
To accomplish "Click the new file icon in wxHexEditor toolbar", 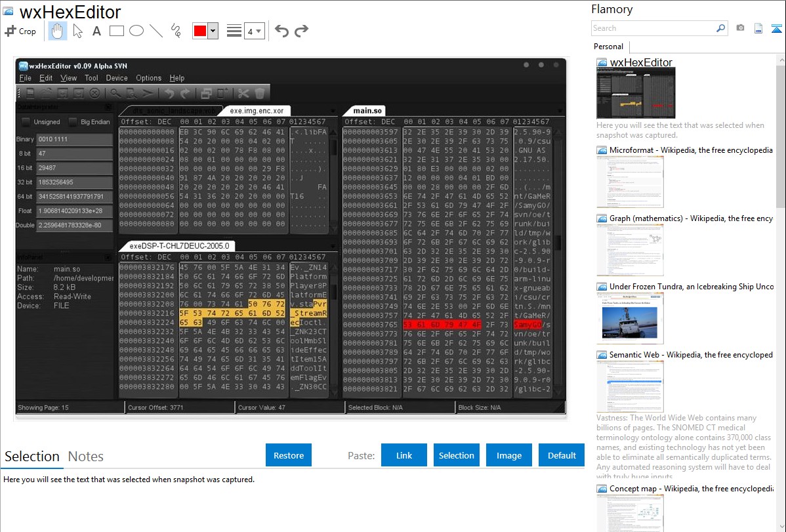I will click(x=31, y=93).
